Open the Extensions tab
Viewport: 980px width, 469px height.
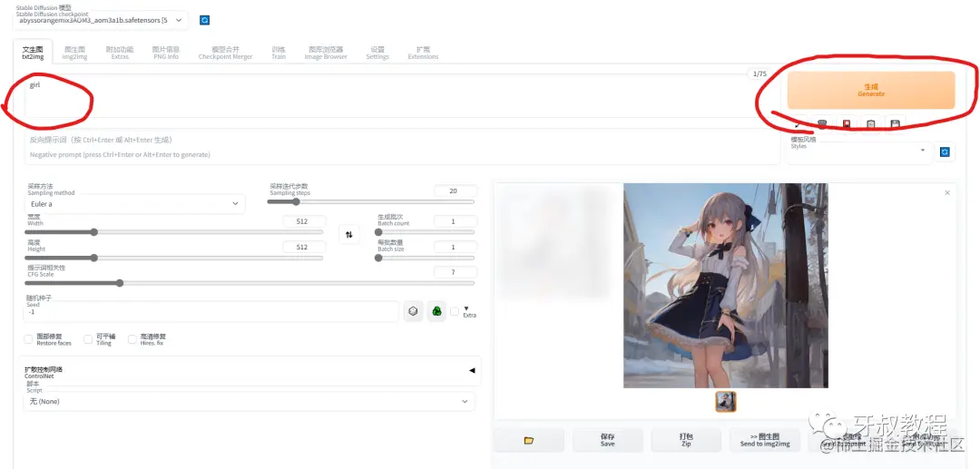(x=423, y=54)
